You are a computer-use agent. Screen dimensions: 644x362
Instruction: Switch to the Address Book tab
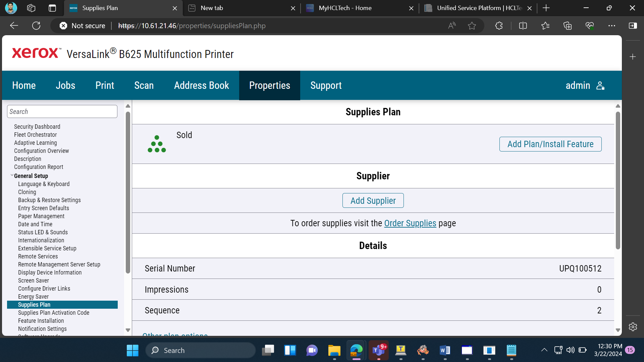201,85
